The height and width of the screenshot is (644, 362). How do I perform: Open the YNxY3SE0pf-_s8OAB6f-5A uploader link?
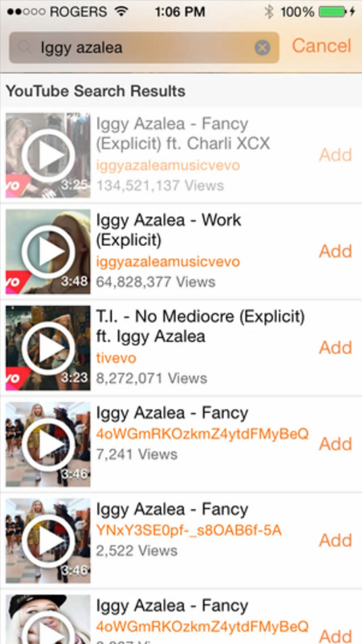click(189, 530)
